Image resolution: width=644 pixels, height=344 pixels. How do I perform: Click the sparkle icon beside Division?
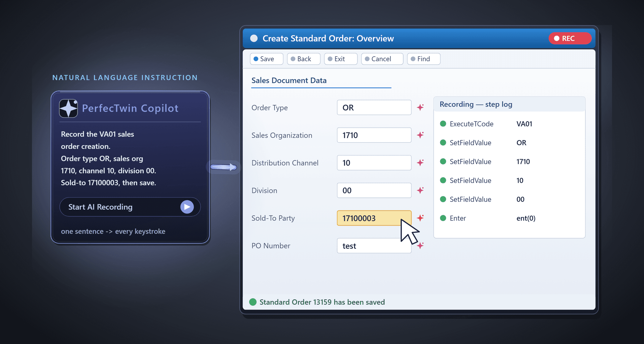point(420,190)
